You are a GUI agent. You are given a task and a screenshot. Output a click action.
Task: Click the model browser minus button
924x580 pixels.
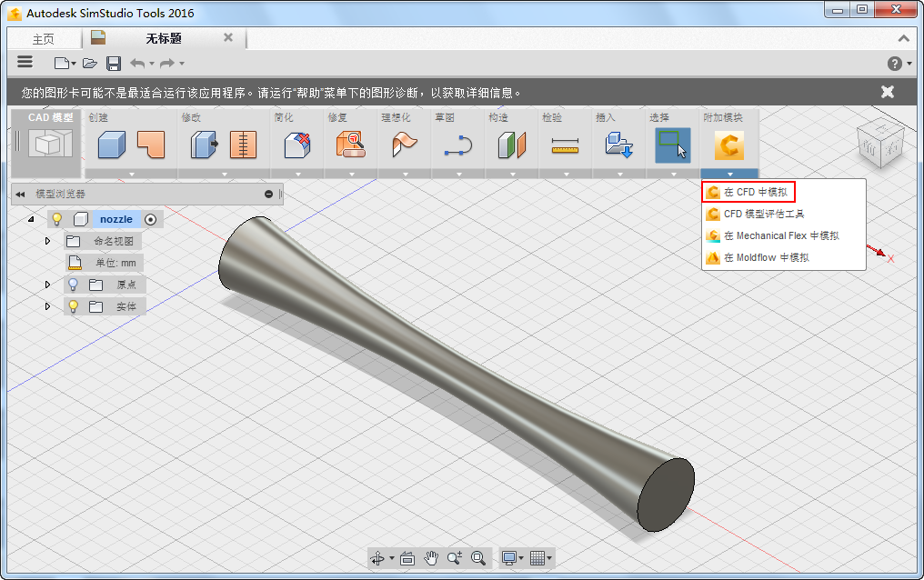click(x=268, y=194)
